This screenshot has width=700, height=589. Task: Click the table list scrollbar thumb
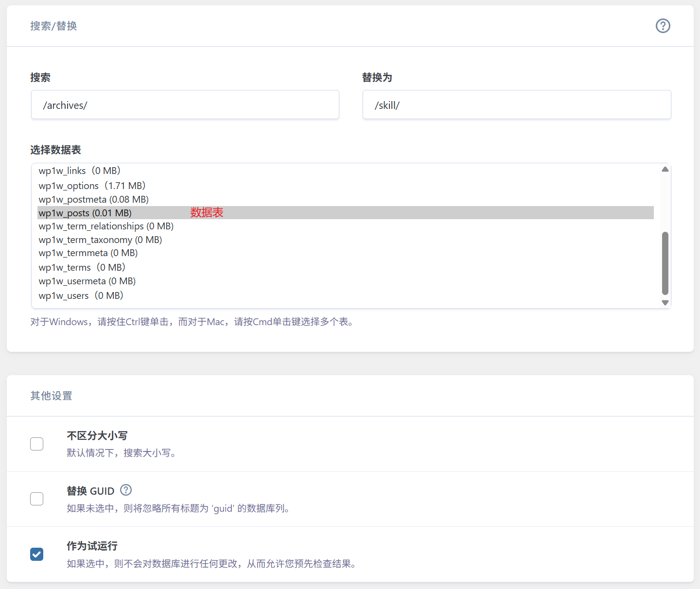(x=665, y=263)
